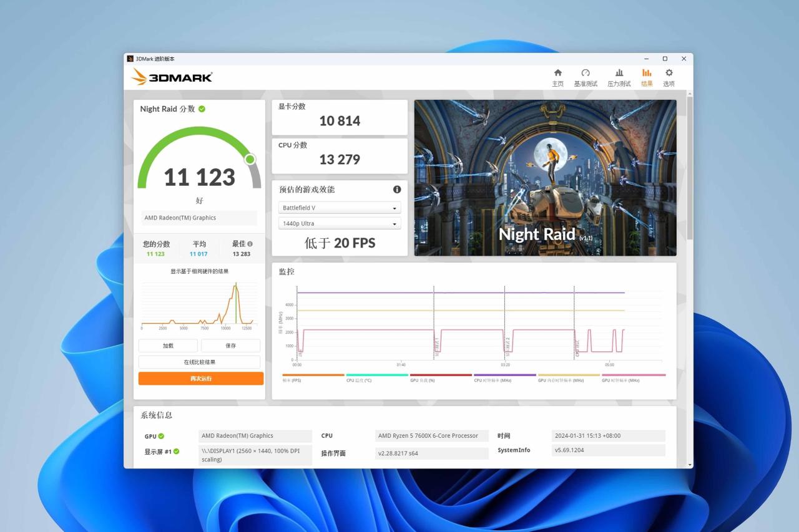Click the 加载 (Load) button
This screenshot has height=532, width=799.
(x=168, y=346)
